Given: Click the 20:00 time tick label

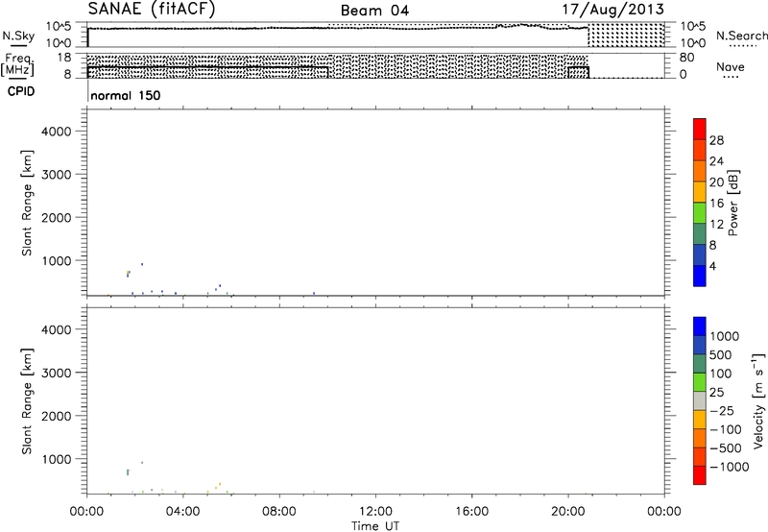Looking at the screenshot, I should click(x=568, y=512).
